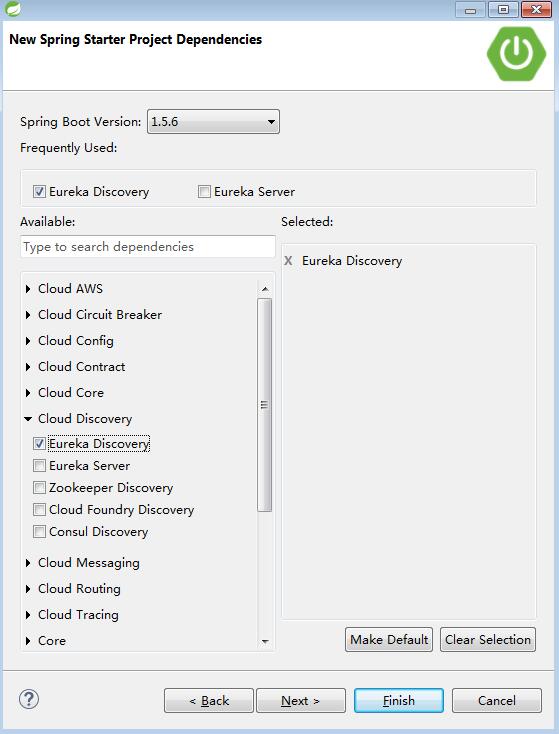Screen dimensions: 559x734
Task: Minimize the dialog window
Action: coord(471,10)
